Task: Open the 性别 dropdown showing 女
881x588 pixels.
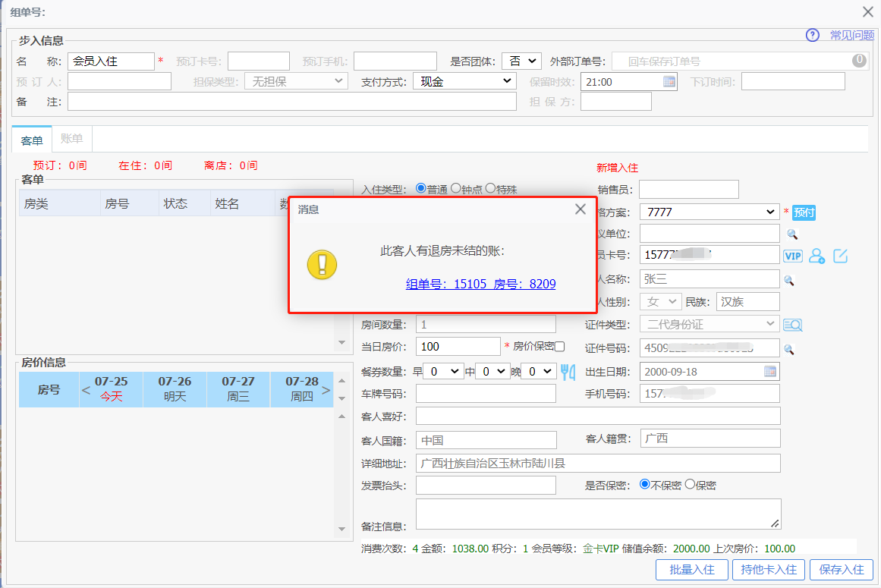Action: 661,301
